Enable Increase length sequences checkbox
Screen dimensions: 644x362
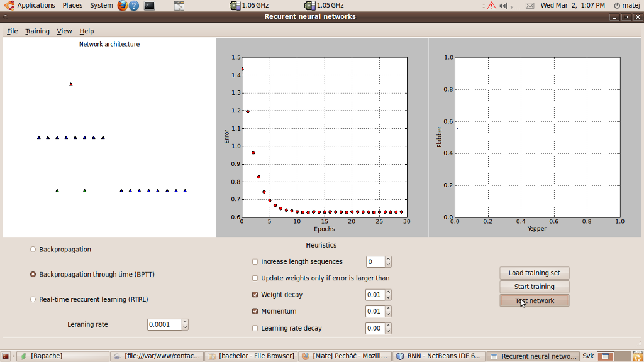[x=255, y=262]
